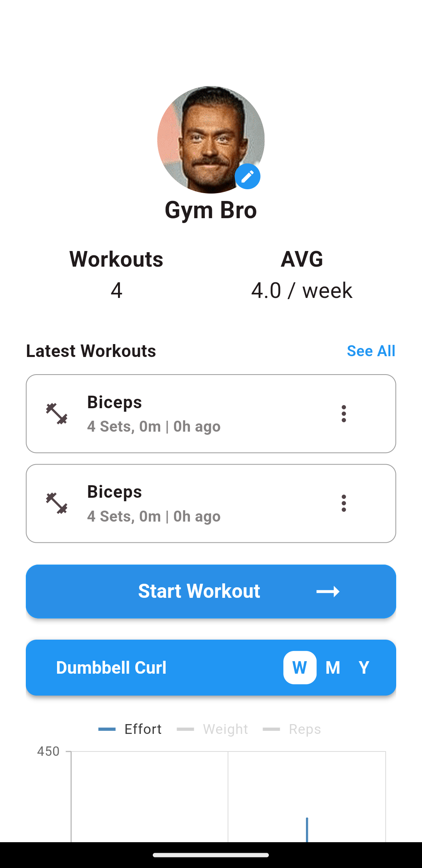The width and height of the screenshot is (422, 868).
Task: Tap the arrow on Start Workout
Action: [x=327, y=592]
